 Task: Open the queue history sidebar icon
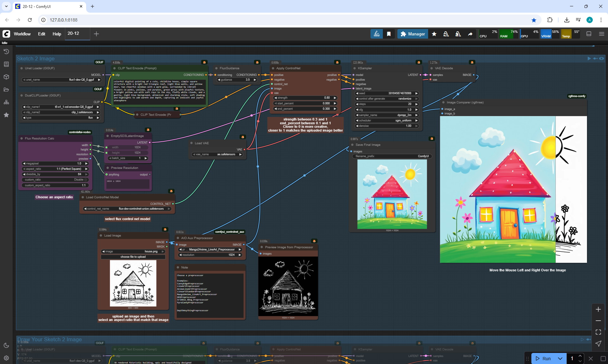coord(6,52)
